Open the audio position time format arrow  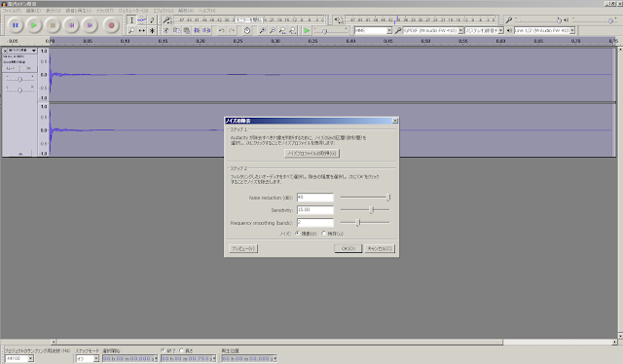coord(275,358)
